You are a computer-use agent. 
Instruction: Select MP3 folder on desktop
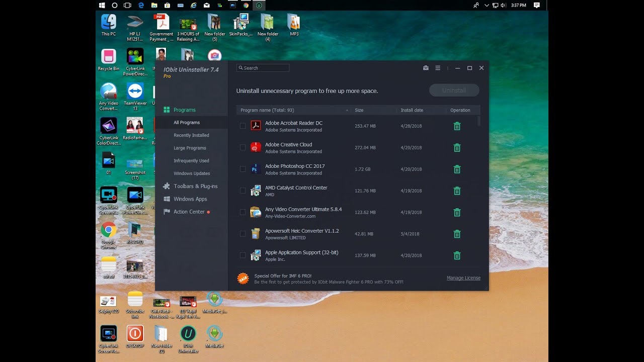coord(294,25)
